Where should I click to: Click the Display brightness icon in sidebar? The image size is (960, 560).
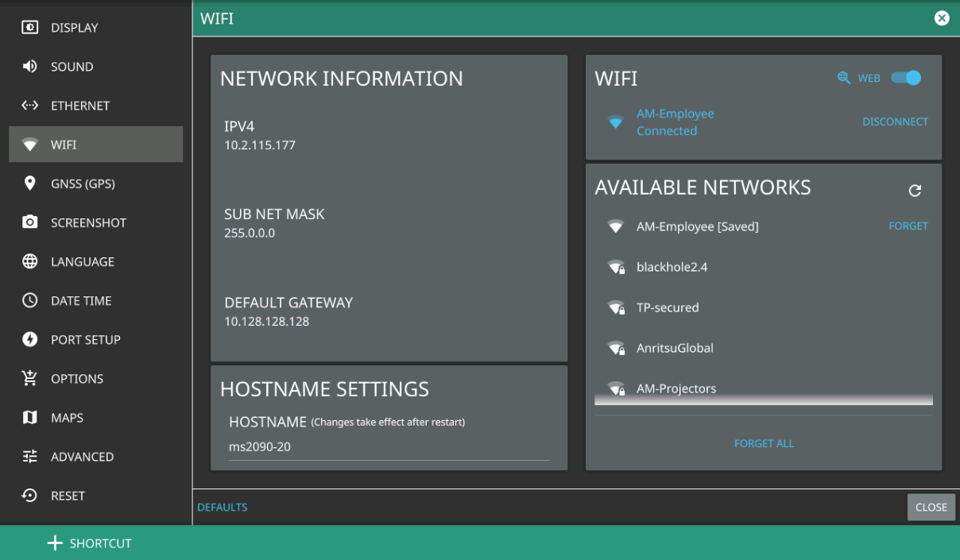(x=30, y=28)
